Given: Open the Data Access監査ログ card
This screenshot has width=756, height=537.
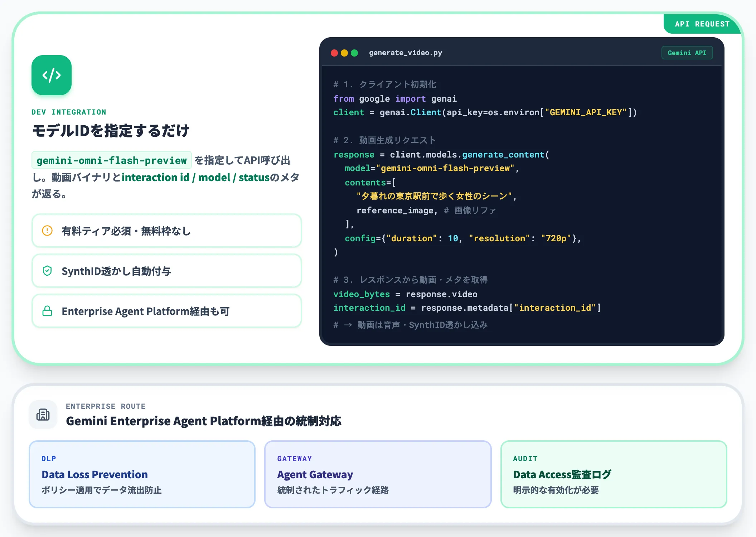Looking at the screenshot, I should coord(614,474).
